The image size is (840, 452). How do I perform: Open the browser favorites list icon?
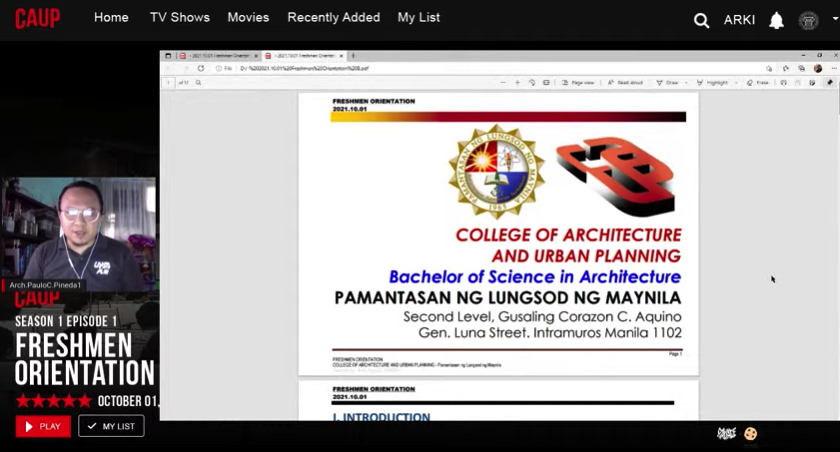785,69
